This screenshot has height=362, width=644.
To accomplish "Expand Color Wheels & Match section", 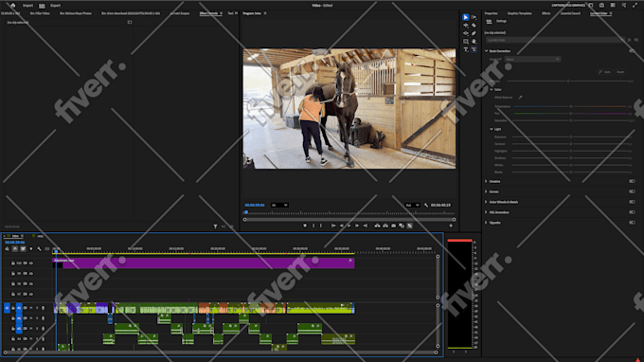I will click(x=486, y=202).
